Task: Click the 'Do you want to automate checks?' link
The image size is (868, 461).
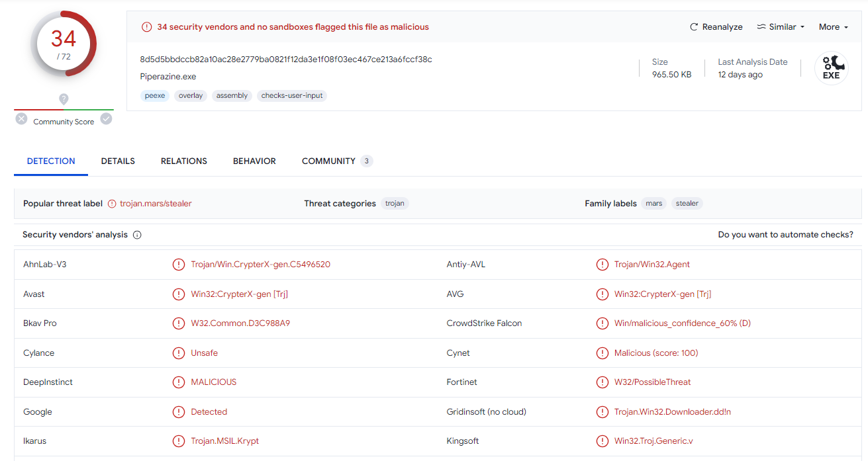Action: coord(785,235)
